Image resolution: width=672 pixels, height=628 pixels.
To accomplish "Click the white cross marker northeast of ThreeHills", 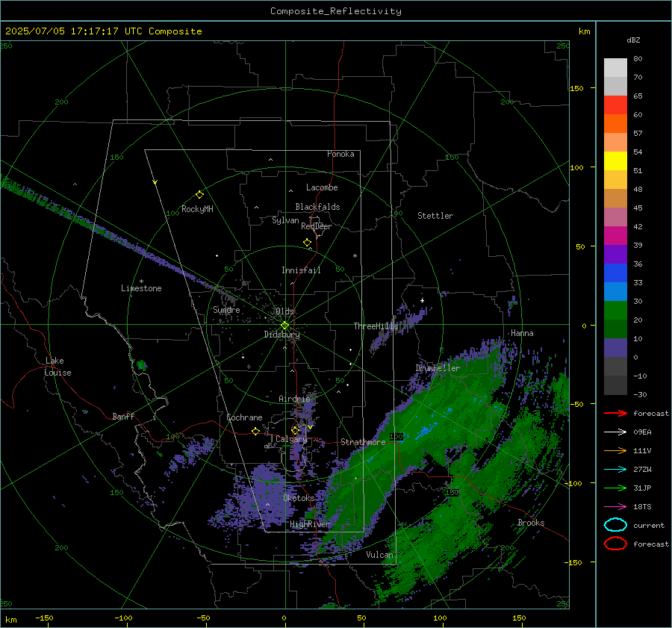I will pos(422,300).
